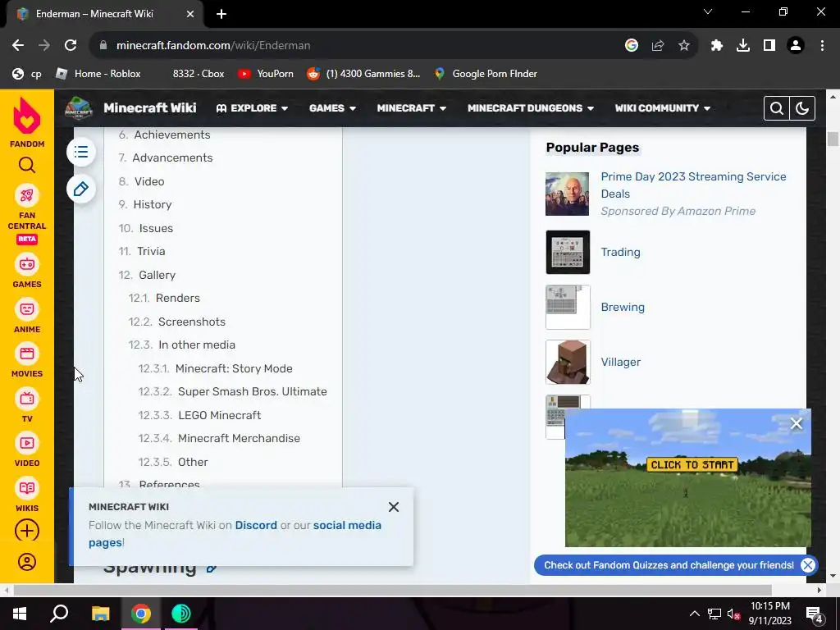Image resolution: width=840 pixels, height=630 pixels.
Task: Open Chrome downloads icon
Action: pos(743,46)
